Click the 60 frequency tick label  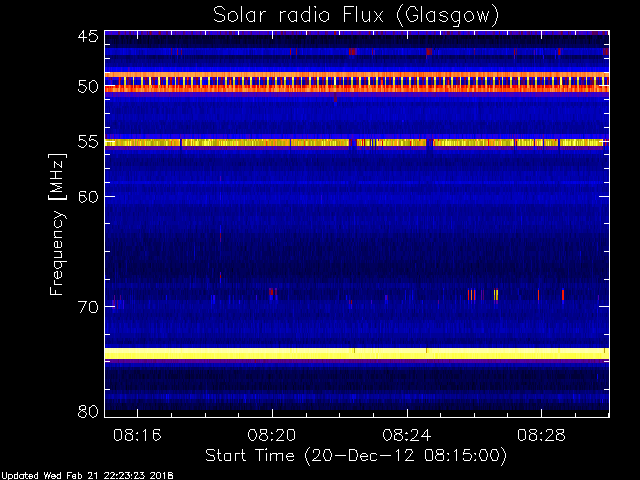[x=88, y=197]
